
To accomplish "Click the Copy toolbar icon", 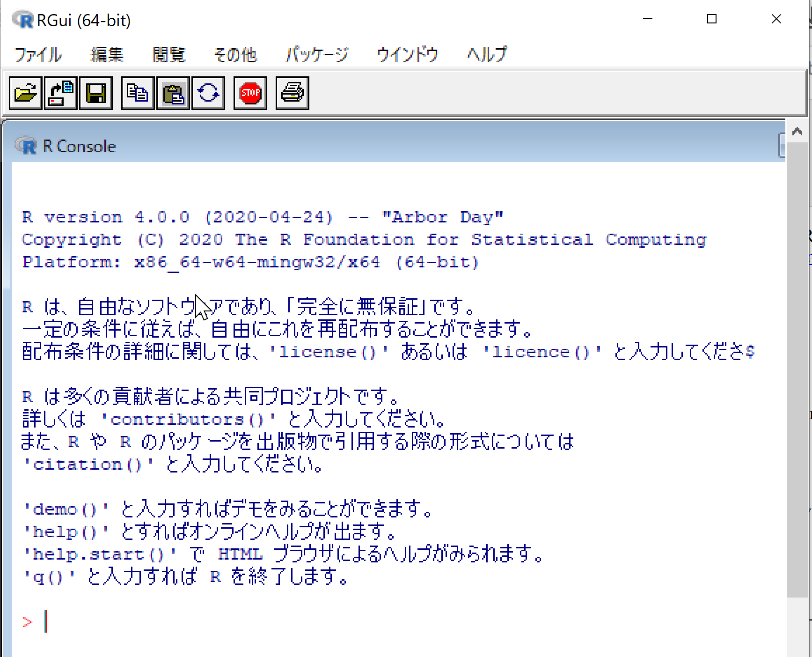I will [x=138, y=93].
